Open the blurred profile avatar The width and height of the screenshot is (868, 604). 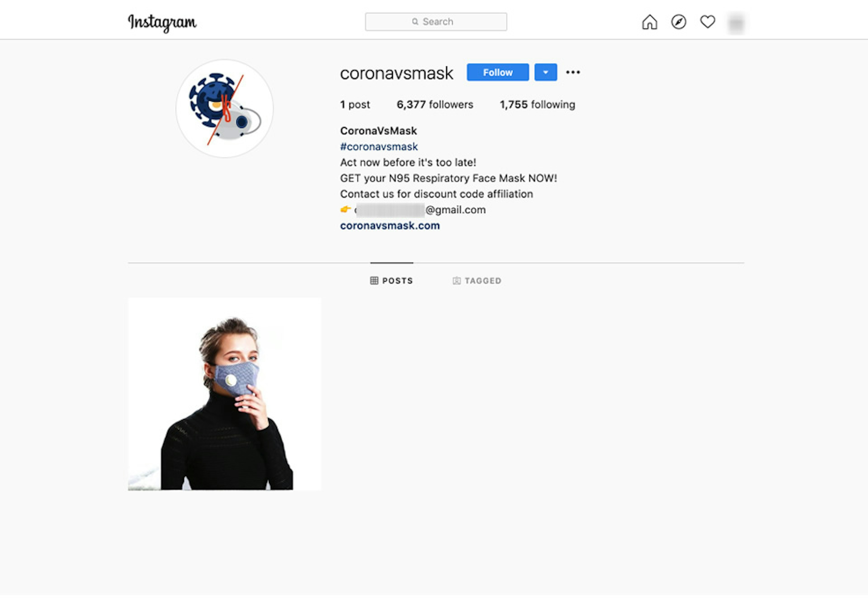[736, 23]
